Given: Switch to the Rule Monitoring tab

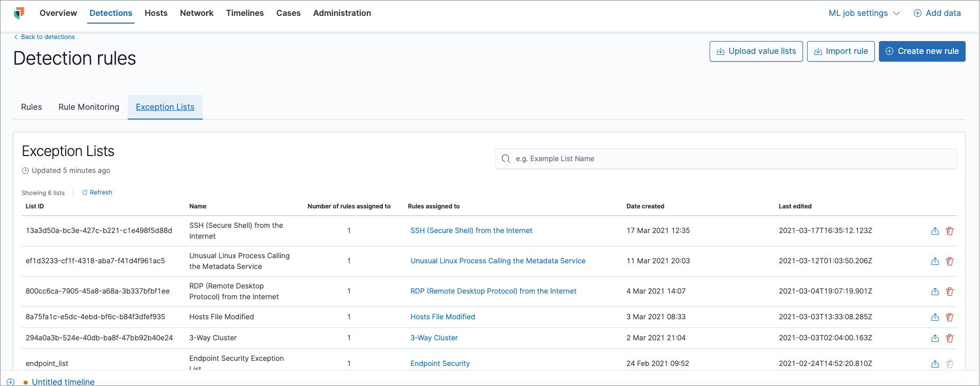Looking at the screenshot, I should pyautogui.click(x=89, y=107).
